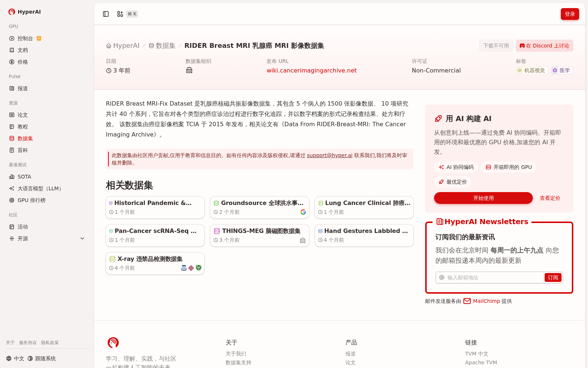The image size is (588, 368).
Task: Click the newspaper icon by HyperAI Newsletters
Action: point(440,222)
